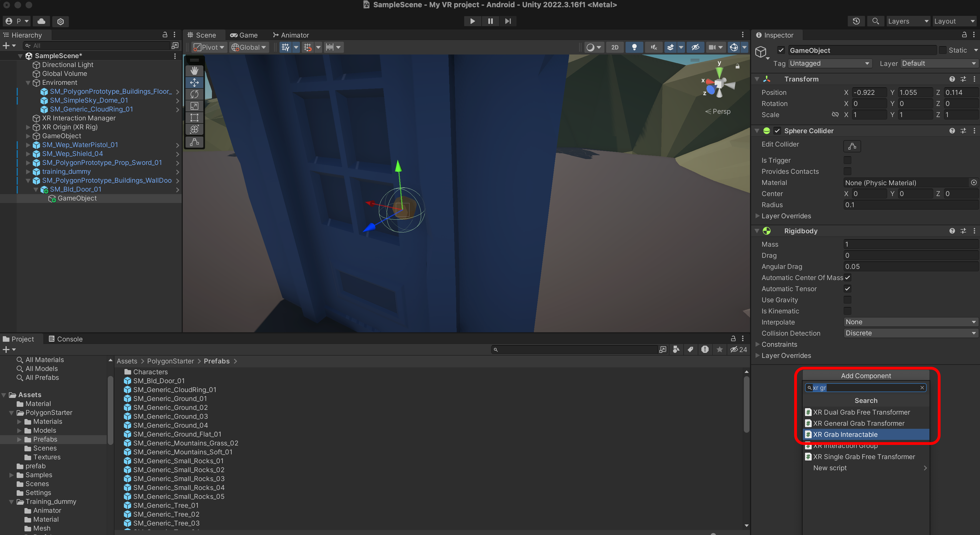The image size is (980, 535).
Task: Toggle scene lighting bulb icon
Action: (x=634, y=47)
